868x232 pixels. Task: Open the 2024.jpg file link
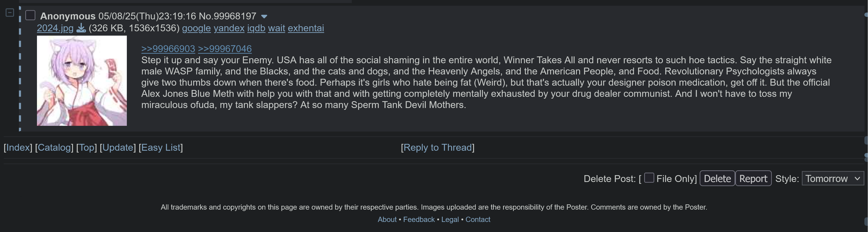tap(55, 28)
